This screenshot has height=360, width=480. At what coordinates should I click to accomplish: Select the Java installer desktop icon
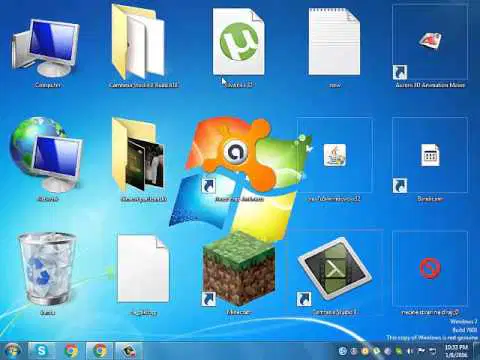click(x=334, y=155)
